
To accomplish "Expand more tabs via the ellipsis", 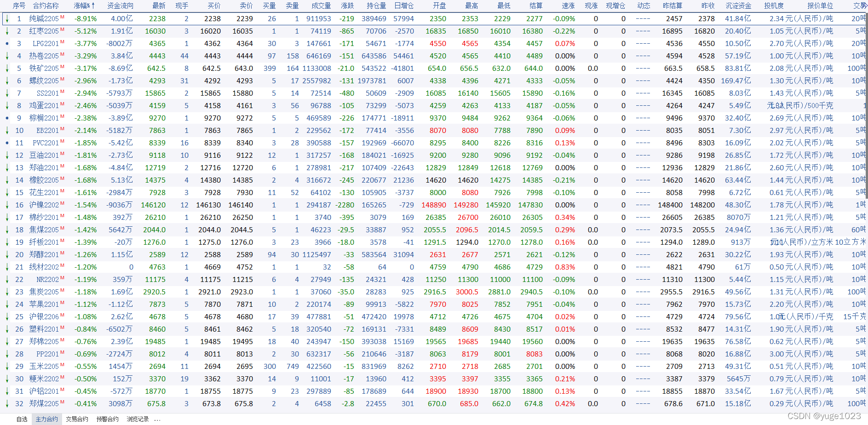I will point(157,419).
